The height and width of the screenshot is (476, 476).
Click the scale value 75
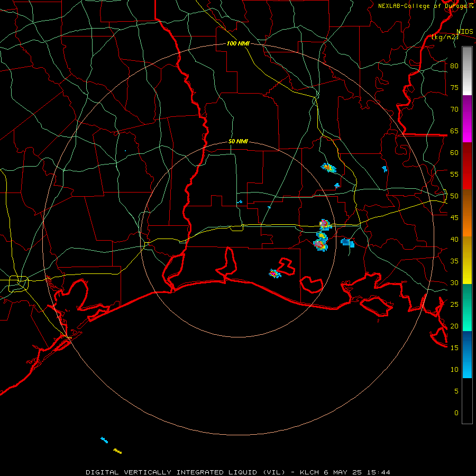(454, 88)
